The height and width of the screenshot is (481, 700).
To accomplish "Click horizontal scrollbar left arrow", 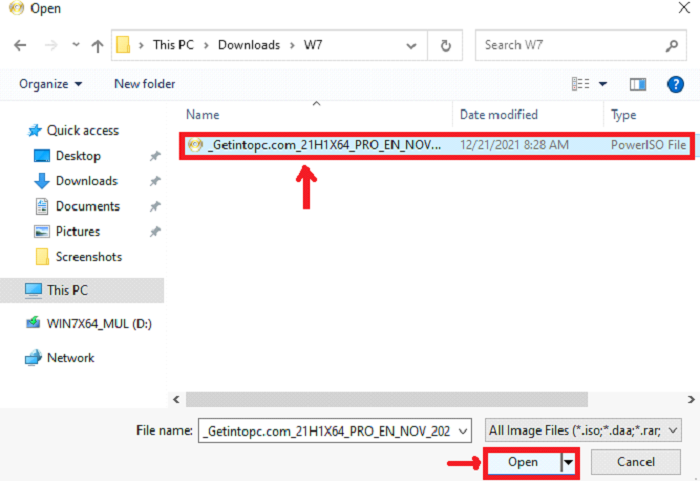I will (176, 400).
